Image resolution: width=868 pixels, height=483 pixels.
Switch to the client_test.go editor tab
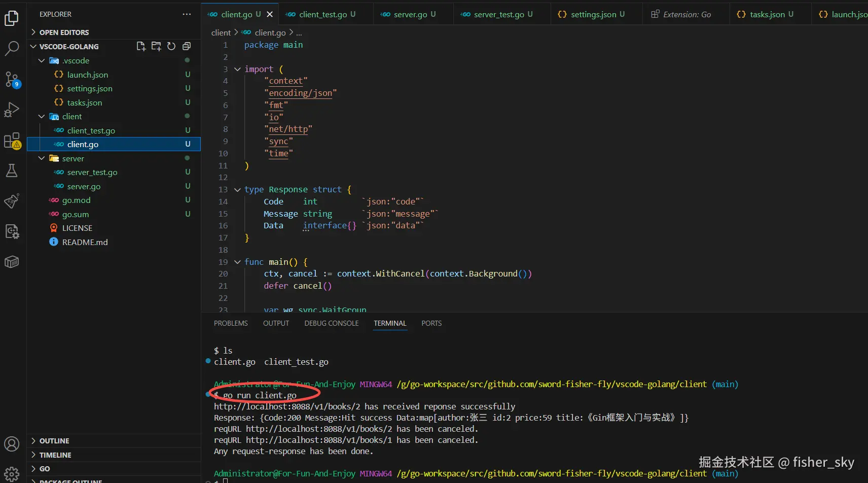tap(327, 14)
